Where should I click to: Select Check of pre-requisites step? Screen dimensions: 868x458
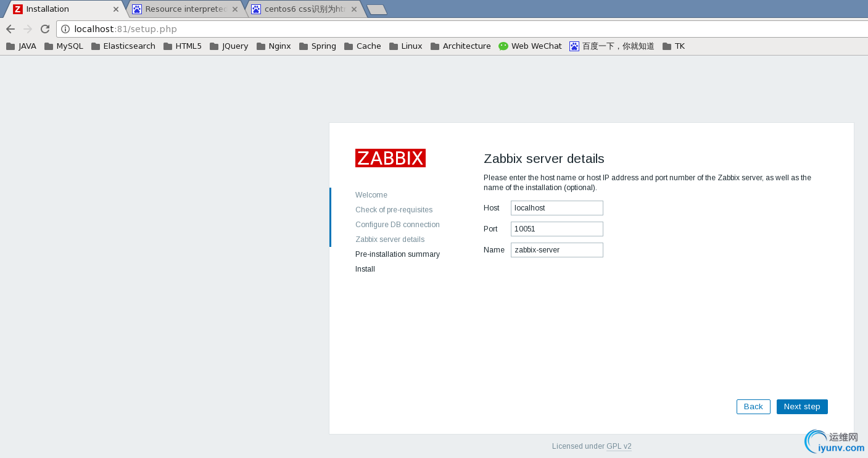[x=394, y=210]
